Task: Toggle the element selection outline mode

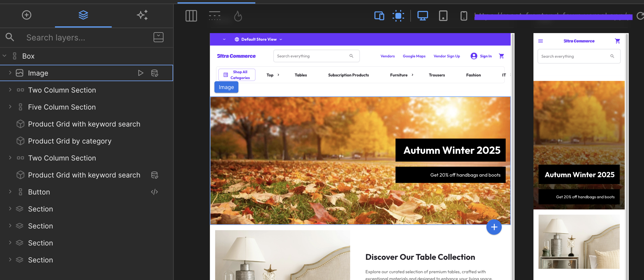Action: (398, 16)
